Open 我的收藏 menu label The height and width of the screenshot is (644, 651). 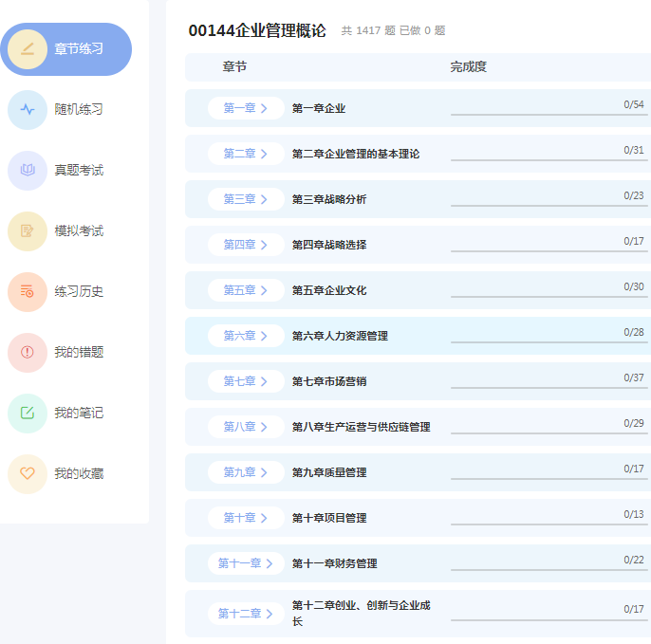tap(79, 473)
